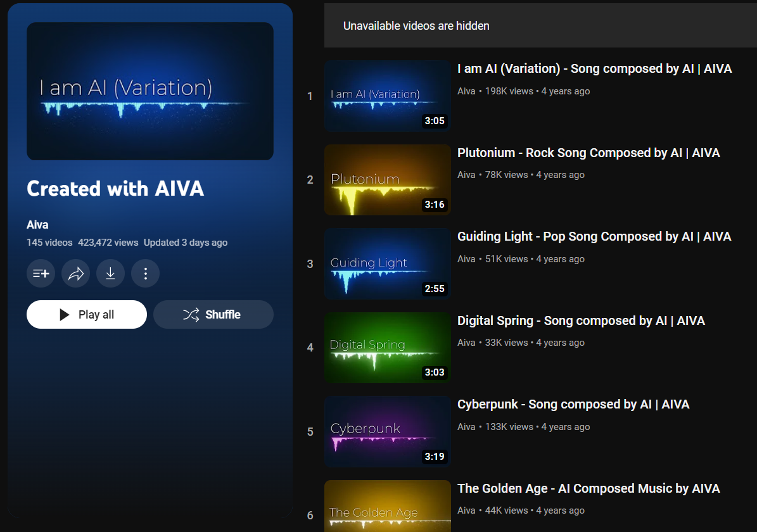Click the Plutonium - Rock Song title
Viewport: 757px width, 532px height.
click(x=588, y=153)
